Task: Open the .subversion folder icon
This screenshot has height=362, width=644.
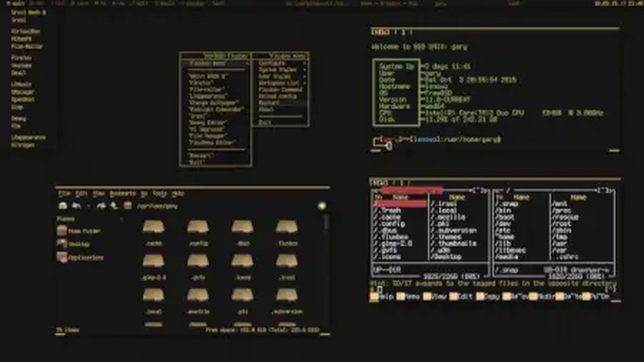Action: pos(287,295)
